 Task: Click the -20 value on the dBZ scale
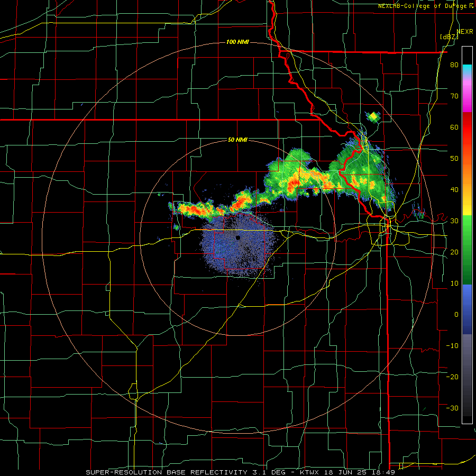[452, 377]
